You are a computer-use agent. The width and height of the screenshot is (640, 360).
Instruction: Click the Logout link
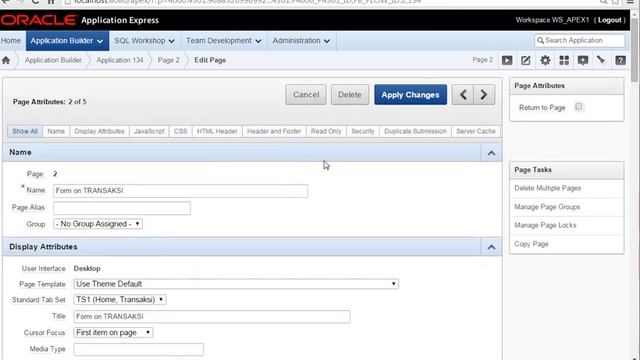(x=610, y=20)
